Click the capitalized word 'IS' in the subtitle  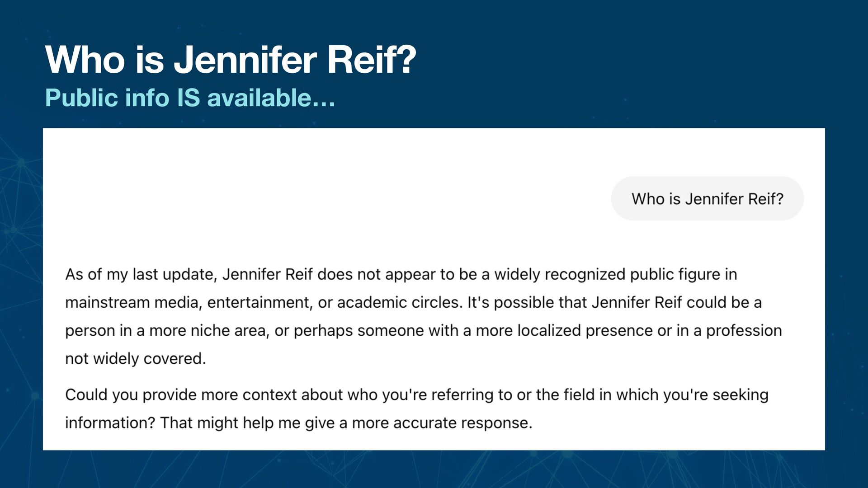click(188, 98)
